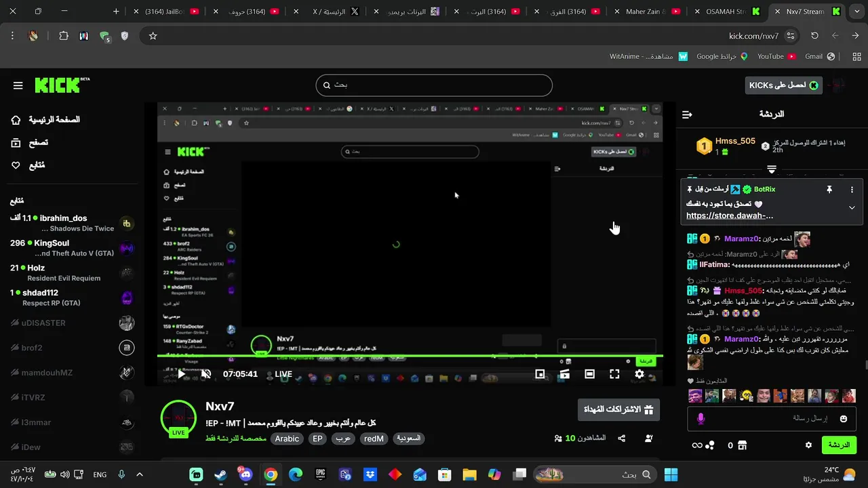Open Nxv7 live avatar

click(x=178, y=418)
